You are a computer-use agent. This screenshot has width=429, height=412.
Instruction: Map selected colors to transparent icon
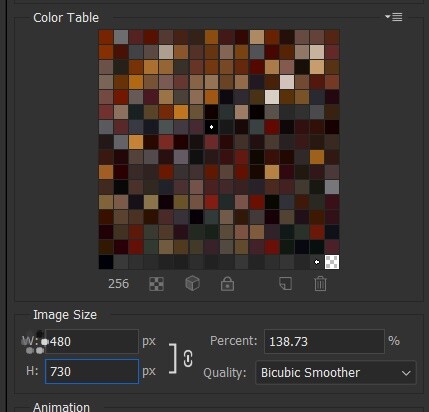point(156,284)
